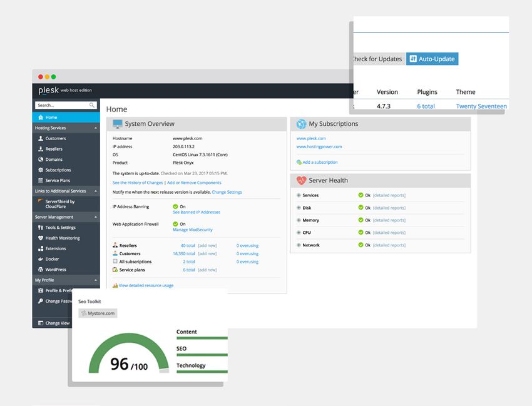The height and width of the screenshot is (406, 532).
Task: Click the Domains globe icon
Action: [41, 160]
